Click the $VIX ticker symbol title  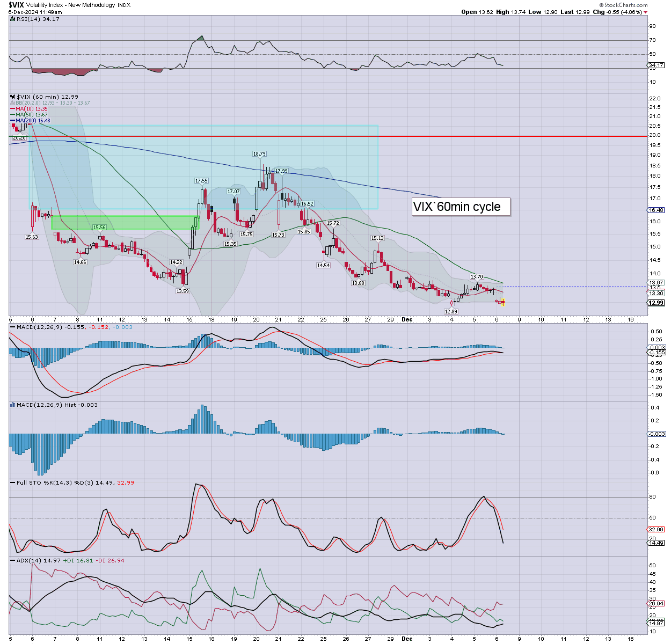tap(16, 5)
